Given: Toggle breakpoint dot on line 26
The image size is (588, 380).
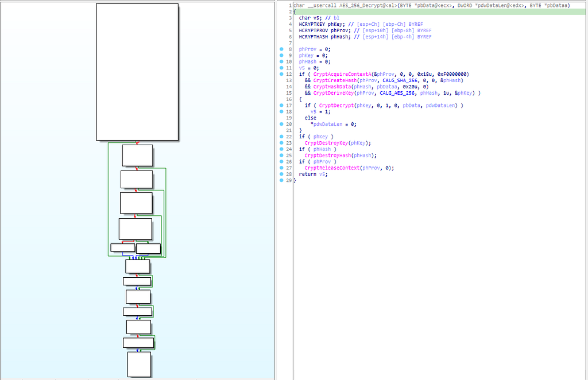Looking at the screenshot, I should (x=281, y=161).
